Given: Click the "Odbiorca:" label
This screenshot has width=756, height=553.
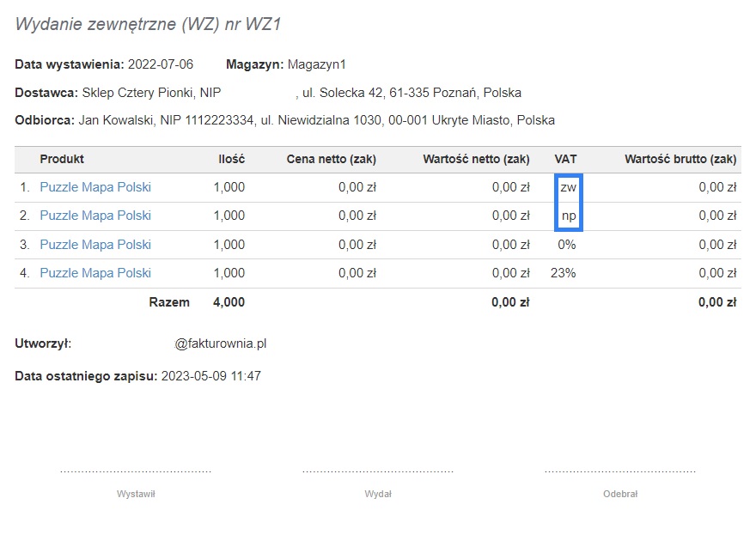Looking at the screenshot, I should [x=45, y=120].
